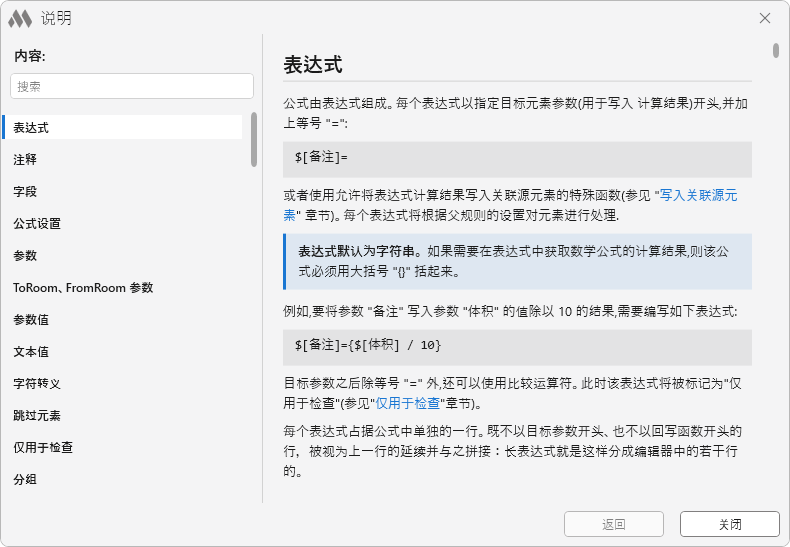Follow the 仅用于检查 link in the article
Screen dimensions: 790x547
click(408, 403)
